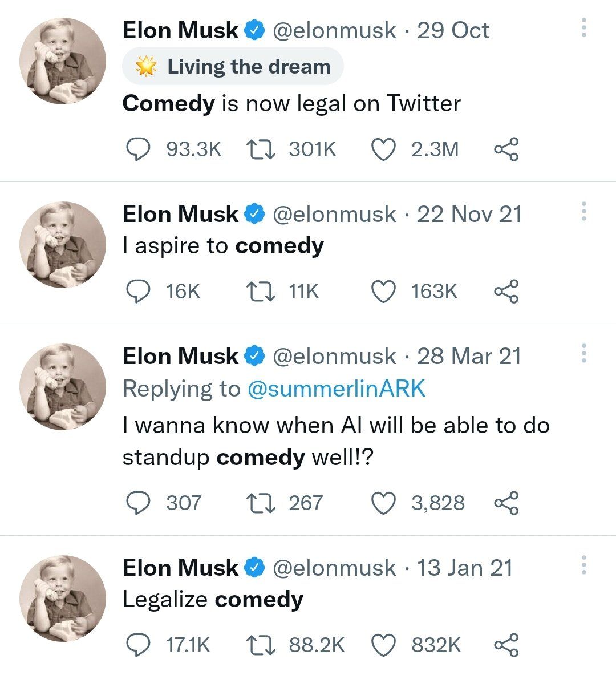
Task: Like the standup comedy AI tweet
Action: point(383,503)
